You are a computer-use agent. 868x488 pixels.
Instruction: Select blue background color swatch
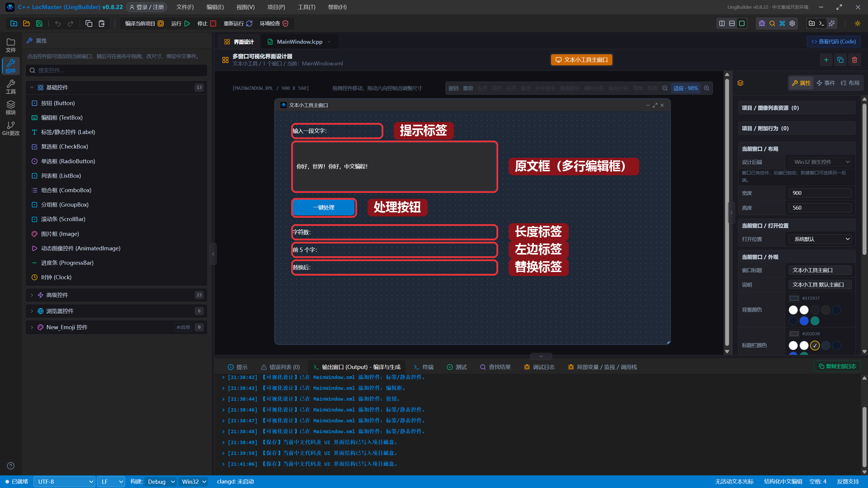pos(804,321)
